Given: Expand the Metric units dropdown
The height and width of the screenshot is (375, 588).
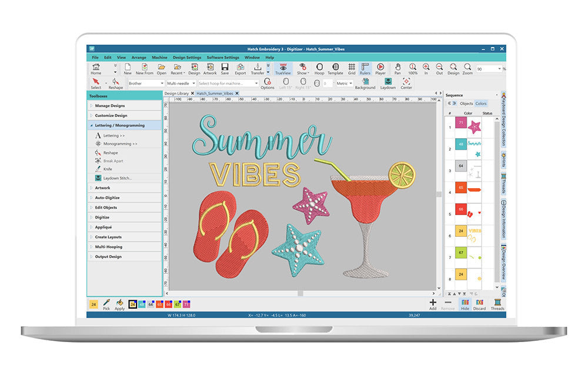Looking at the screenshot, I should tap(345, 83).
